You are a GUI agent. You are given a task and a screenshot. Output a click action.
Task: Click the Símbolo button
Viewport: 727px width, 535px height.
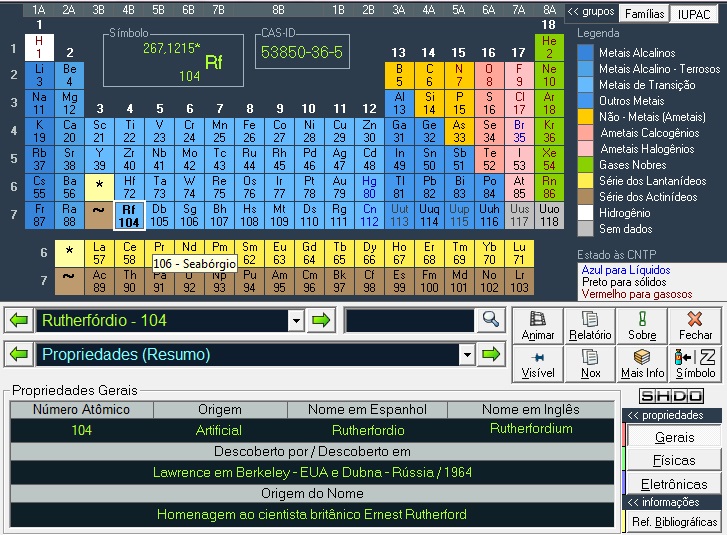pyautogui.click(x=695, y=363)
